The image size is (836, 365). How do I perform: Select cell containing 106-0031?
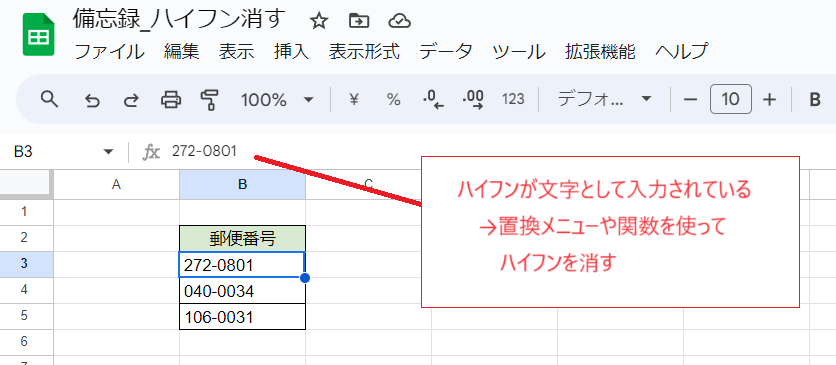click(x=242, y=317)
